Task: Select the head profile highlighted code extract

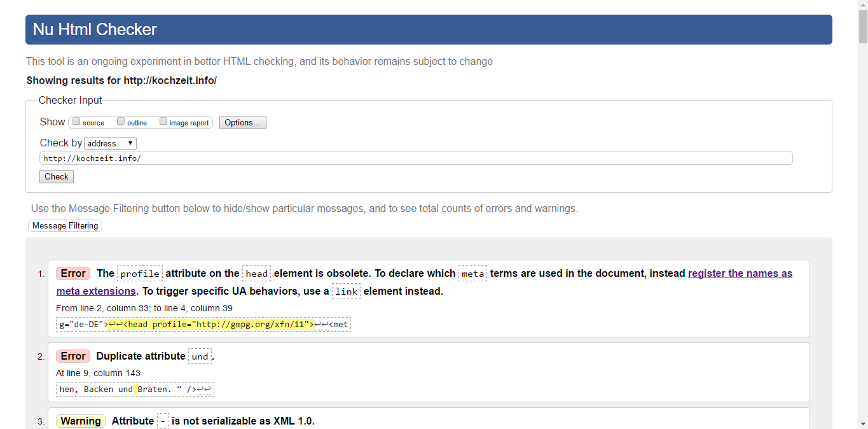Action: [x=211, y=325]
